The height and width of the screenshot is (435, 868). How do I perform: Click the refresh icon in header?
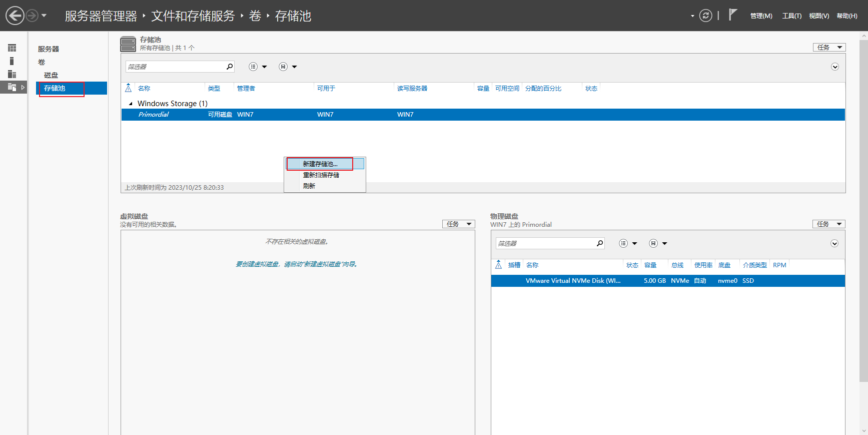click(x=705, y=16)
